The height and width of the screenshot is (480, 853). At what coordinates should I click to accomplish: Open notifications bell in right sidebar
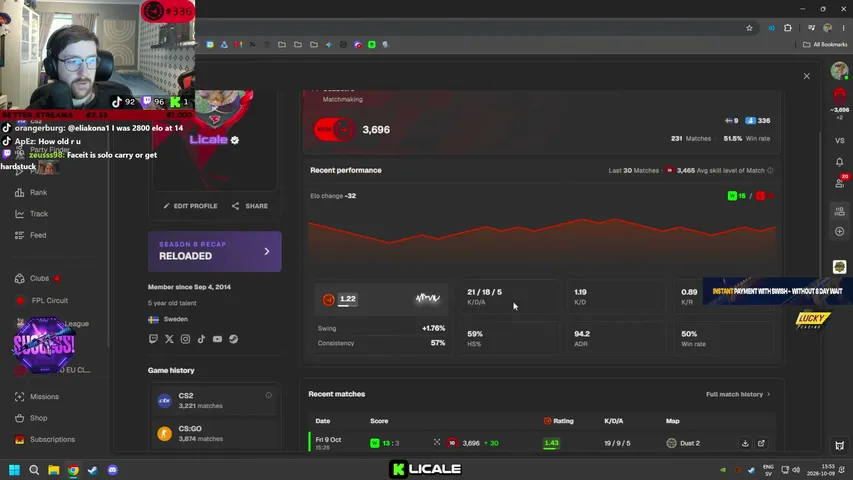[839, 162]
